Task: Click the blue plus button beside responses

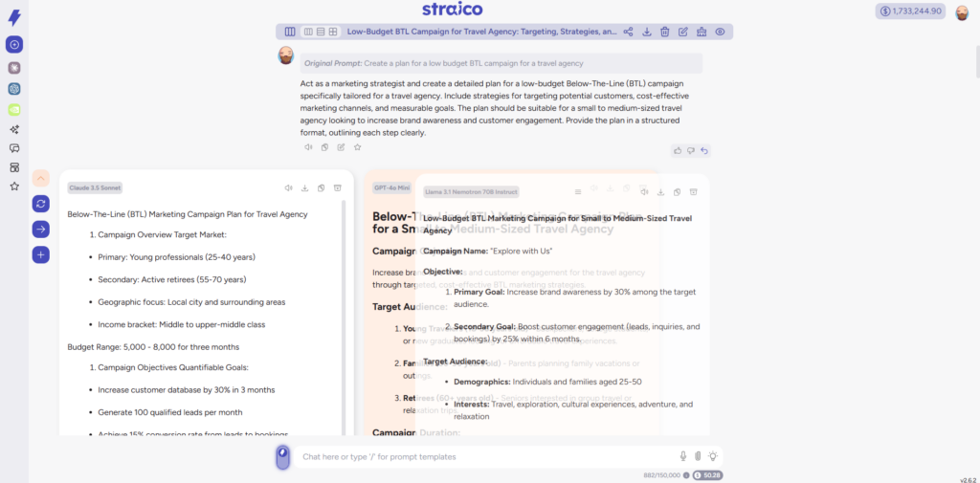Action: click(40, 255)
